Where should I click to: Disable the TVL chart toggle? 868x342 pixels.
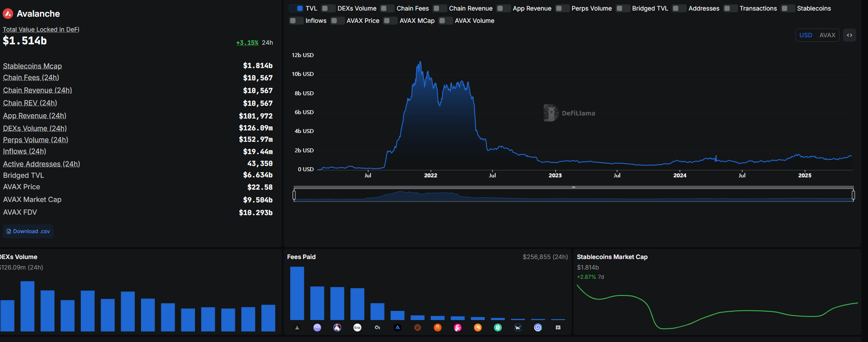click(x=296, y=8)
